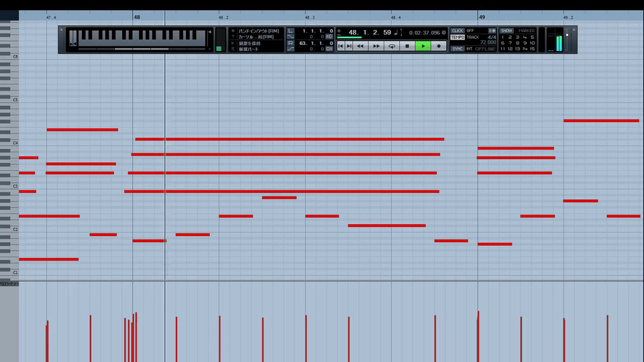Toggle the punch-out icon below R
The width and height of the screenshot is (644, 362).
(x=290, y=49)
